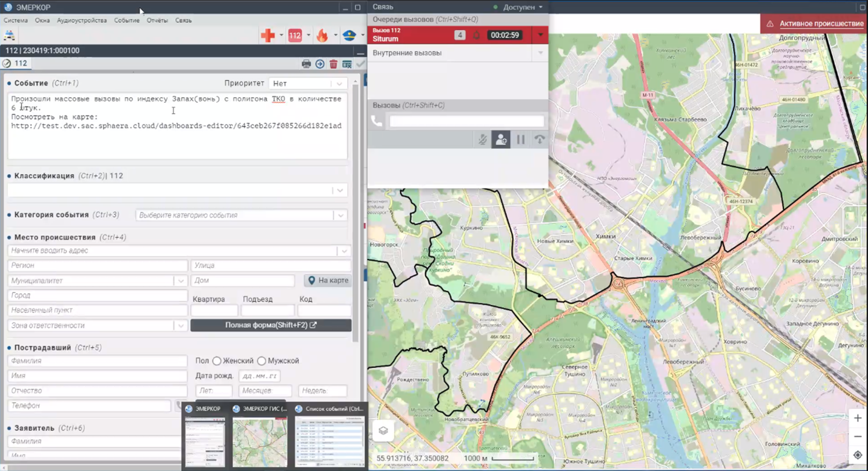
Task: Click the phone handset dial icon
Action: pyautogui.click(x=377, y=121)
